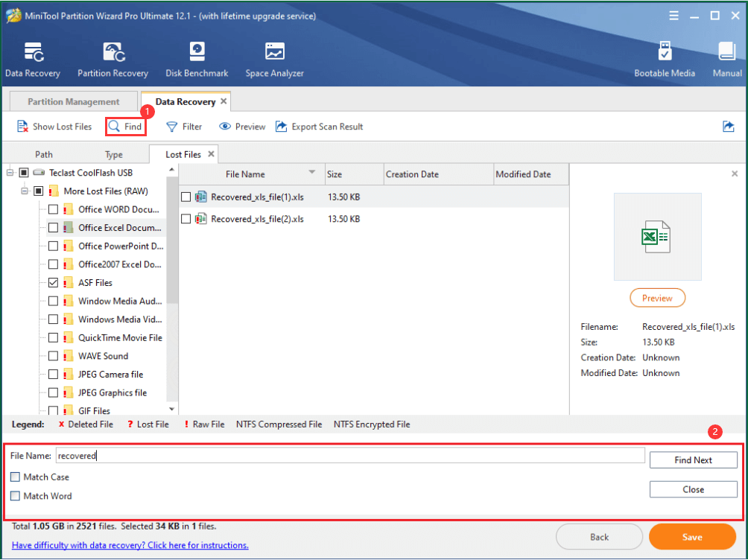Viewport: 748px width, 560px height.
Task: Click the More Lost Files (RAW) folder icon
Action: click(x=54, y=191)
